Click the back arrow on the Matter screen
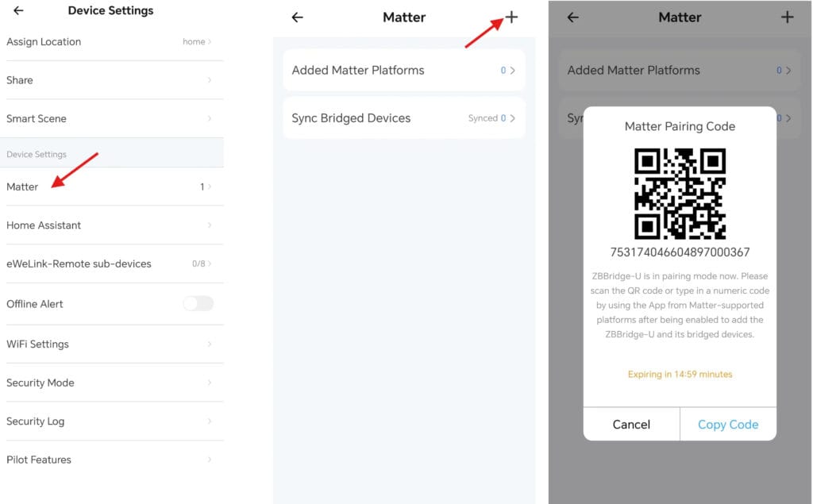Image resolution: width=813 pixels, height=504 pixels. tap(297, 17)
